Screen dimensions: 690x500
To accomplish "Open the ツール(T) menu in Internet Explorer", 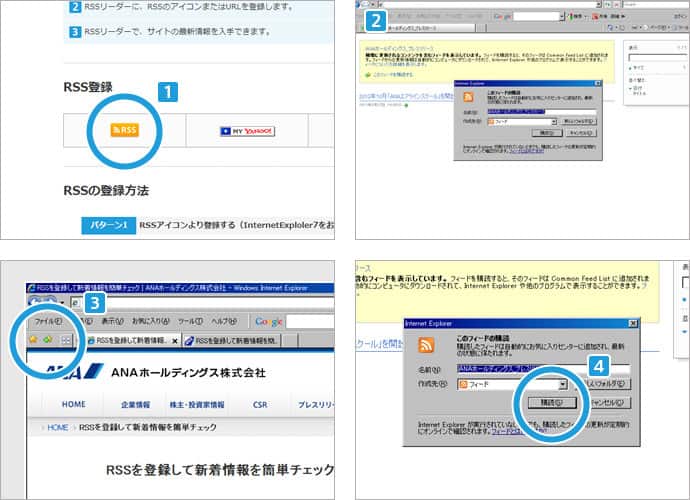I will 189,321.
